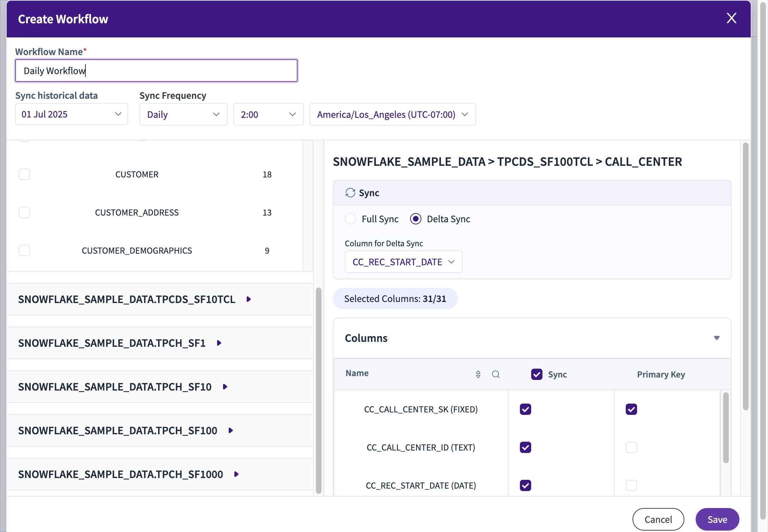
Task: Click the Workflow Name input field
Action: pos(156,71)
